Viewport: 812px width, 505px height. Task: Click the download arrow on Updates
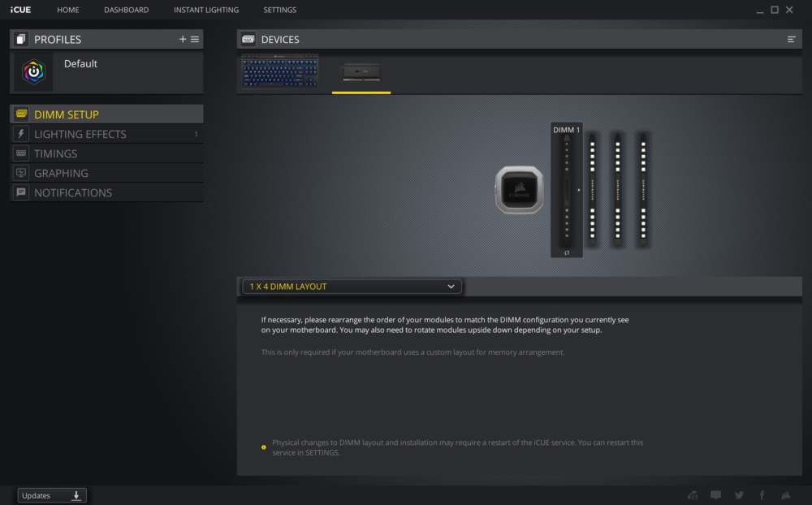pyautogui.click(x=76, y=496)
